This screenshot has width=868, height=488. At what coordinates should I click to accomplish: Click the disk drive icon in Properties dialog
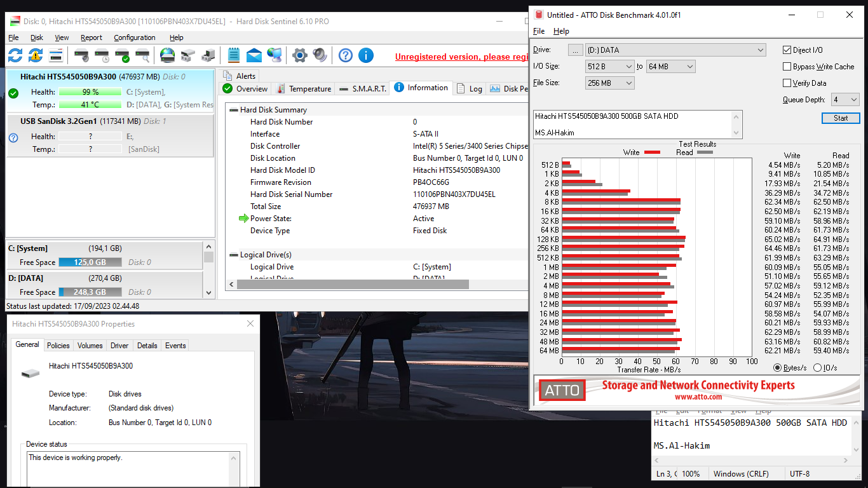coord(30,373)
